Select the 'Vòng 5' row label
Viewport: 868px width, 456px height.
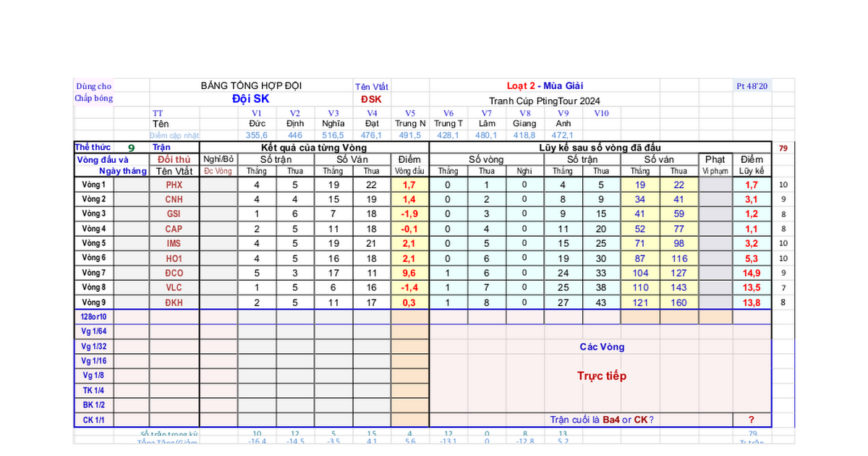[94, 243]
